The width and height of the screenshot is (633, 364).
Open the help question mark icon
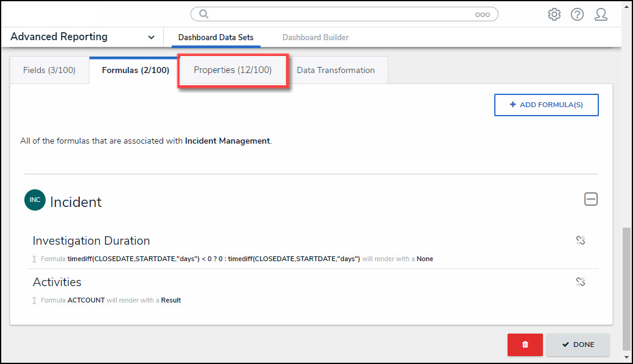pos(577,15)
